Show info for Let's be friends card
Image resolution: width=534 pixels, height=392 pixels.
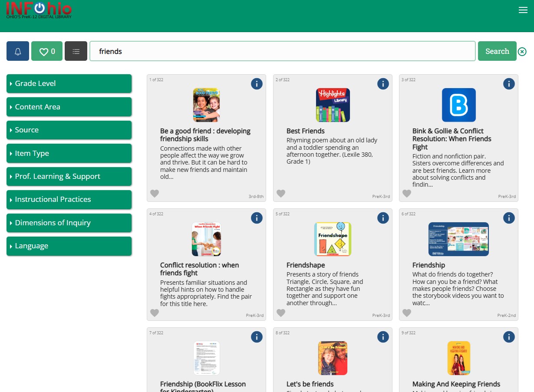point(383,337)
